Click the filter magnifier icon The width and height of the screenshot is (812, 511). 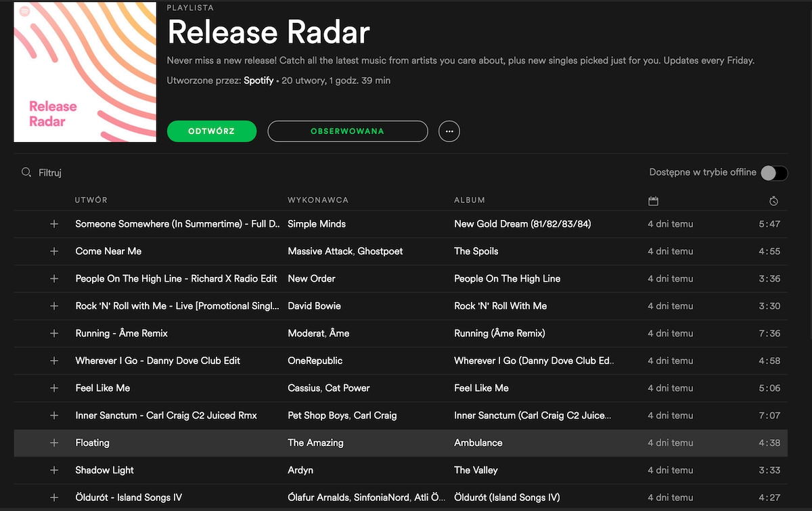pos(26,173)
